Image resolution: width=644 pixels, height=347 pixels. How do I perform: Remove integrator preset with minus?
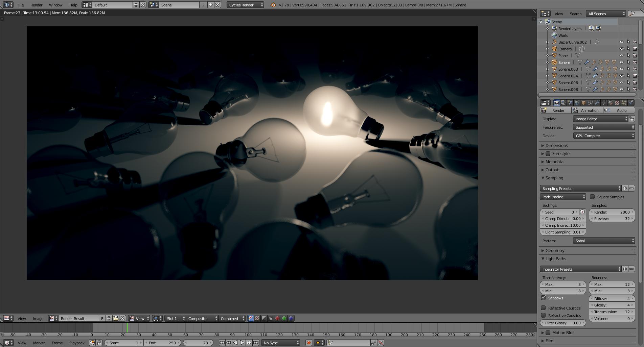click(x=631, y=269)
